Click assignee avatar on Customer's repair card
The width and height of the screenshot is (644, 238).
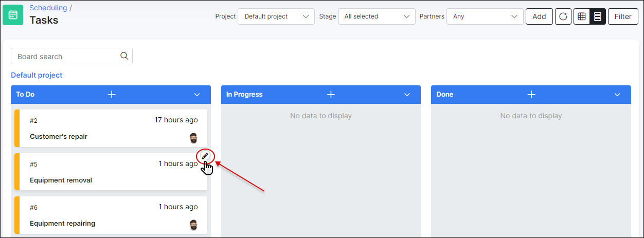pyautogui.click(x=193, y=138)
